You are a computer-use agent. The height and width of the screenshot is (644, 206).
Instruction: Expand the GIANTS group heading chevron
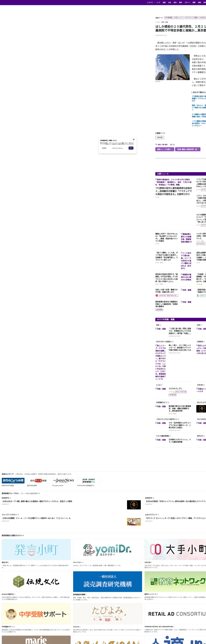(10, 498)
